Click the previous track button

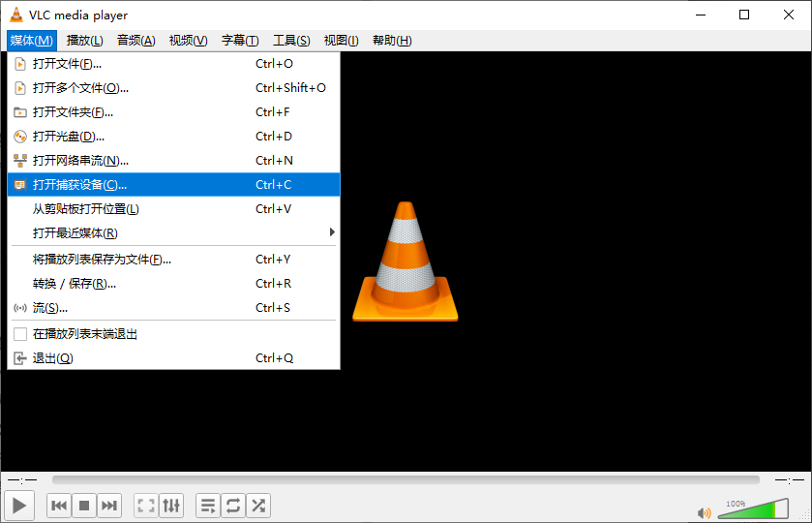pos(59,506)
